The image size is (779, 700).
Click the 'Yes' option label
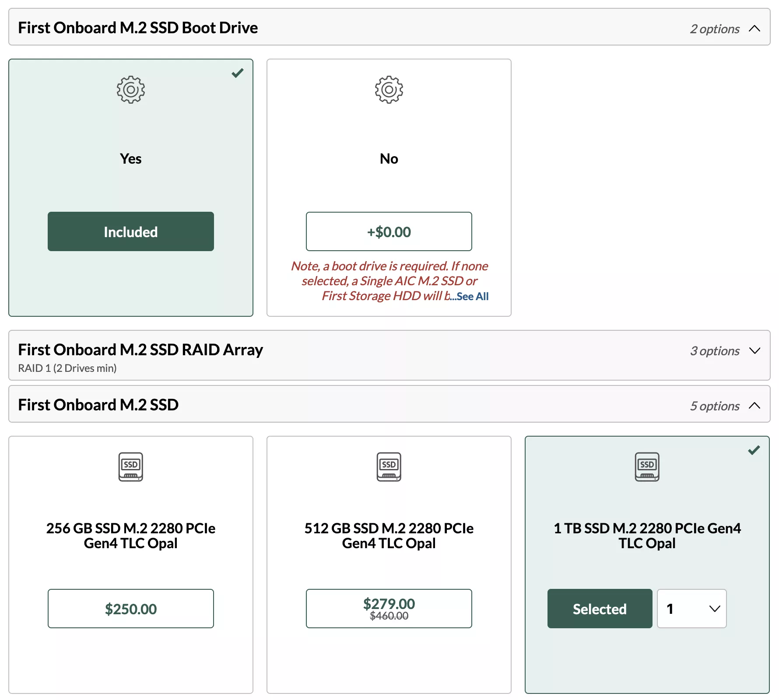[131, 158]
